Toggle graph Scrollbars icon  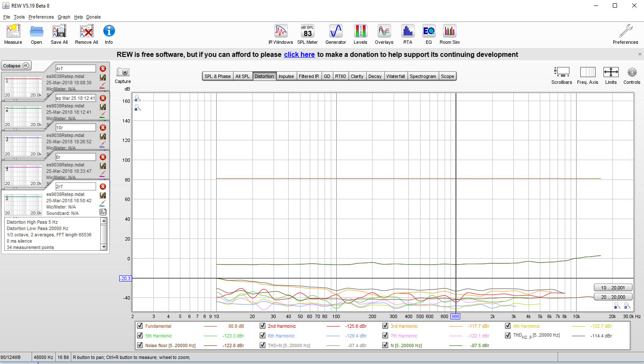click(562, 72)
